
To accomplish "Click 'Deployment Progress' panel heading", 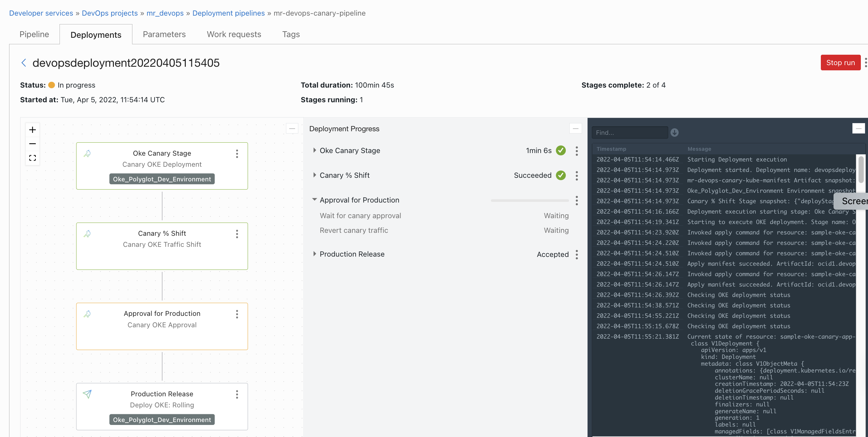I will tap(344, 129).
